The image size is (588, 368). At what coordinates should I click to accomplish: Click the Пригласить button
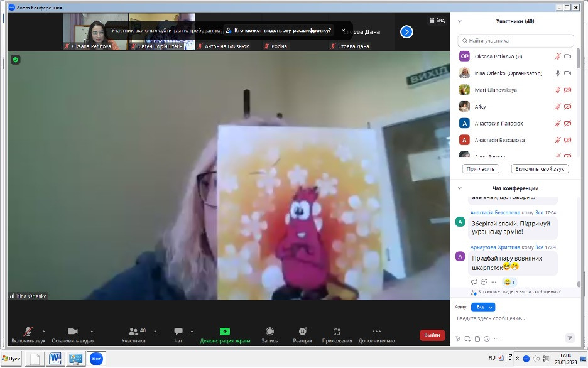click(x=481, y=169)
